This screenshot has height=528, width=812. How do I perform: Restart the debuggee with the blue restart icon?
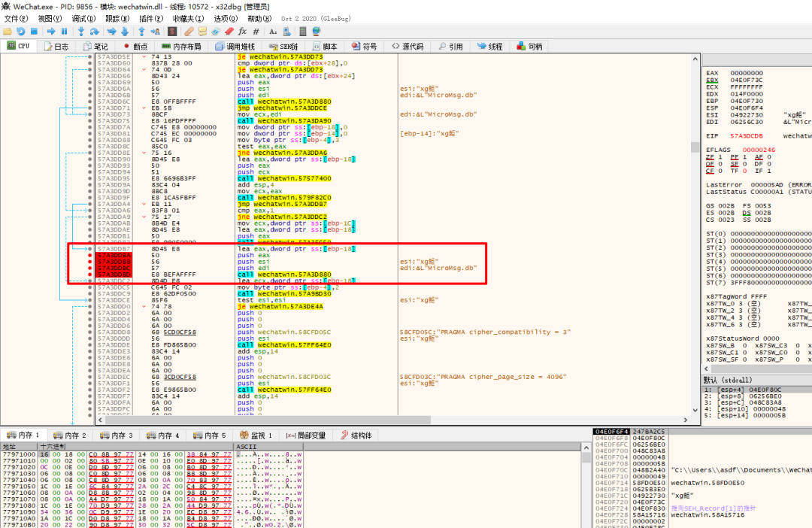(21, 32)
